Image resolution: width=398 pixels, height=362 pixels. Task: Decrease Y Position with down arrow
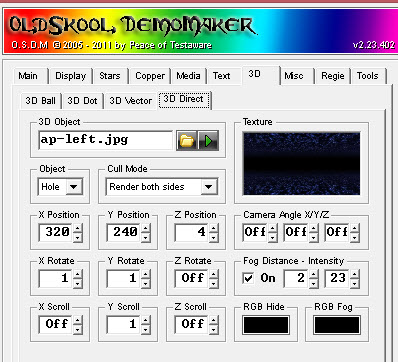(146, 237)
